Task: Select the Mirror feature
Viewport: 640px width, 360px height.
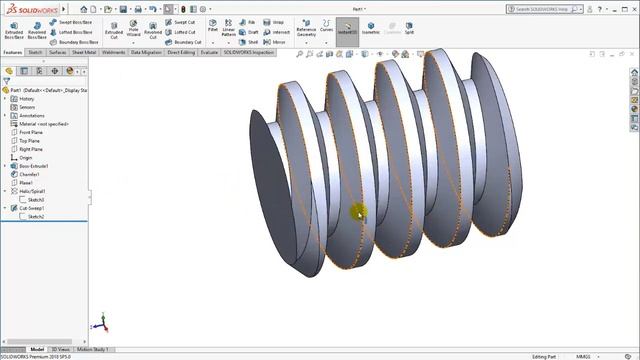Action: 274,42
